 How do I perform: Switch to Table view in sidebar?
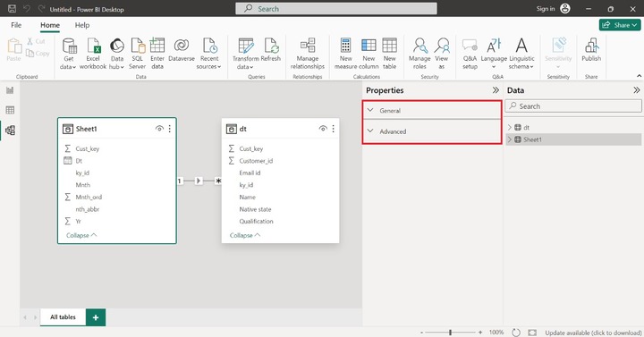point(10,110)
